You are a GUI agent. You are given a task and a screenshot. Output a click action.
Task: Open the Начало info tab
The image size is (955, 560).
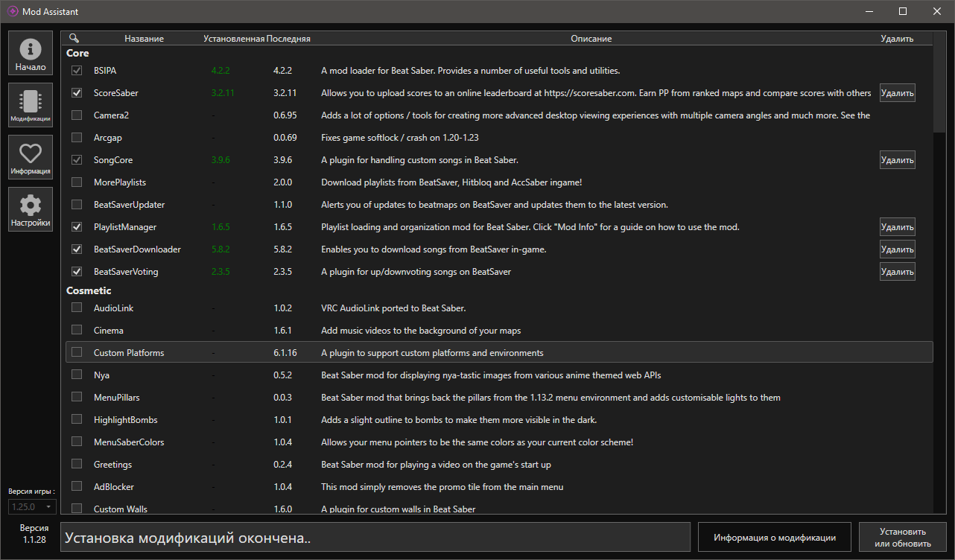(x=31, y=53)
